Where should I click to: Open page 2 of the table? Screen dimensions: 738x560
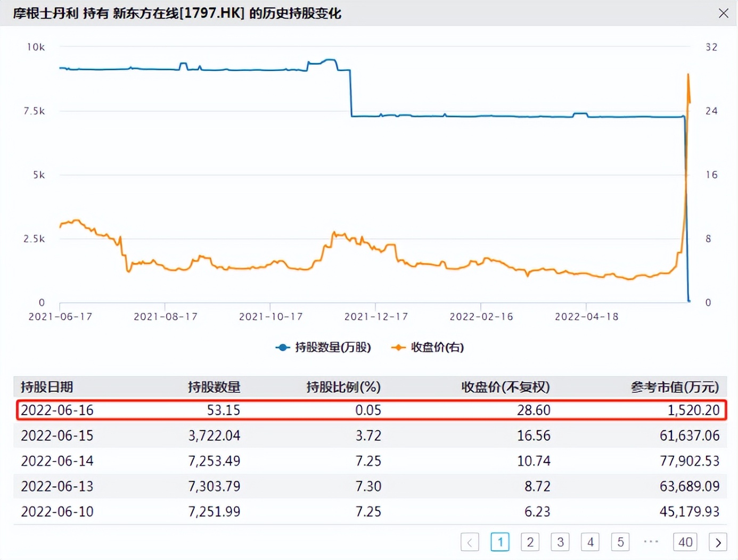[x=530, y=542]
